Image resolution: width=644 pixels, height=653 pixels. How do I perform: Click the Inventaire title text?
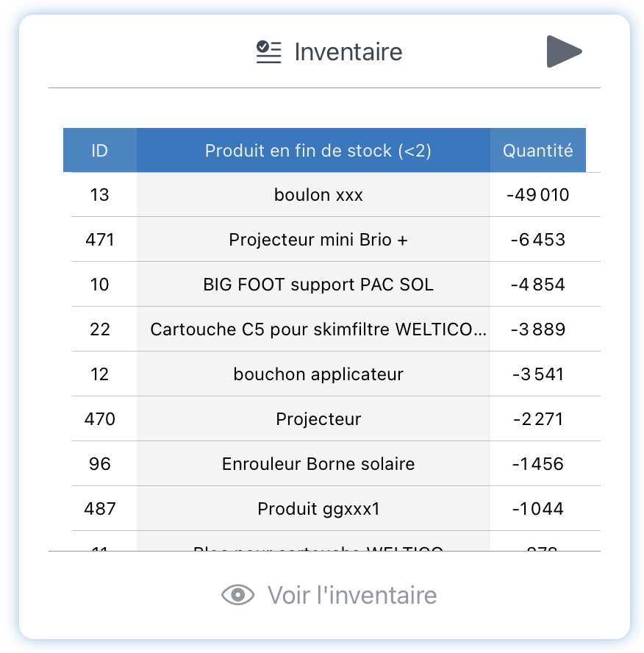[348, 52]
